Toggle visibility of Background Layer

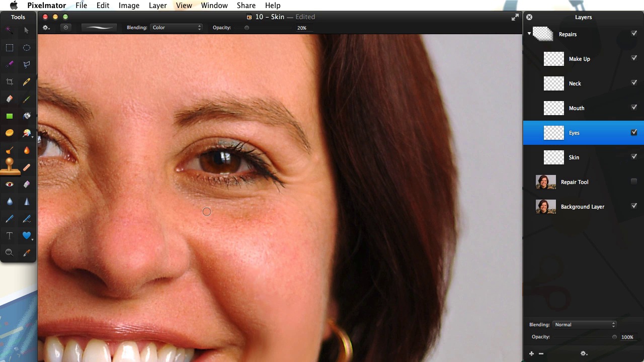[x=634, y=206]
